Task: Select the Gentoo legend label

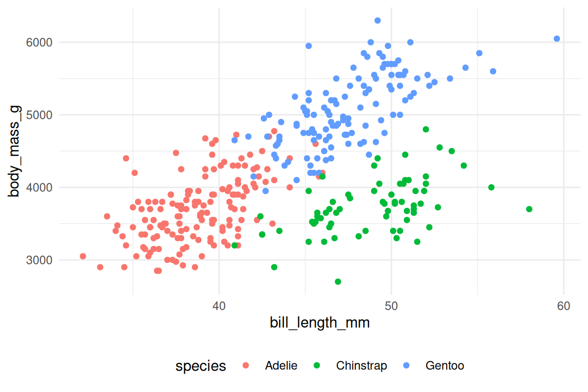Action: [445, 365]
